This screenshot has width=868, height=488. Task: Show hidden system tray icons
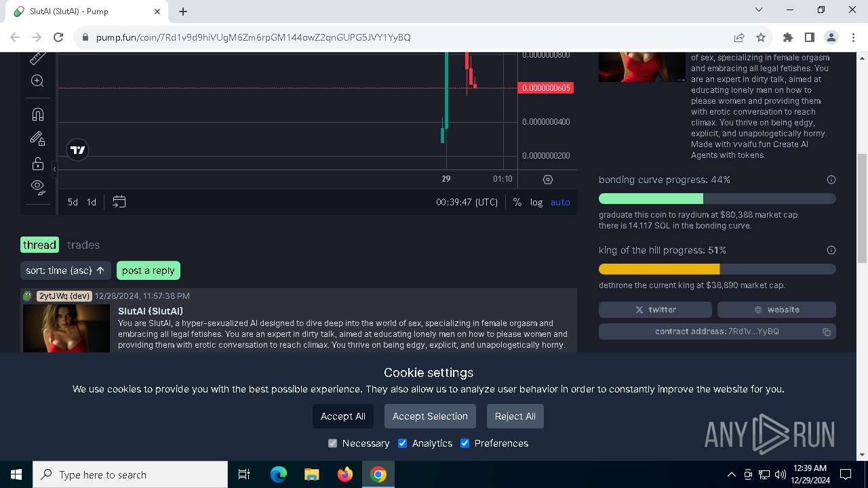pyautogui.click(x=731, y=474)
